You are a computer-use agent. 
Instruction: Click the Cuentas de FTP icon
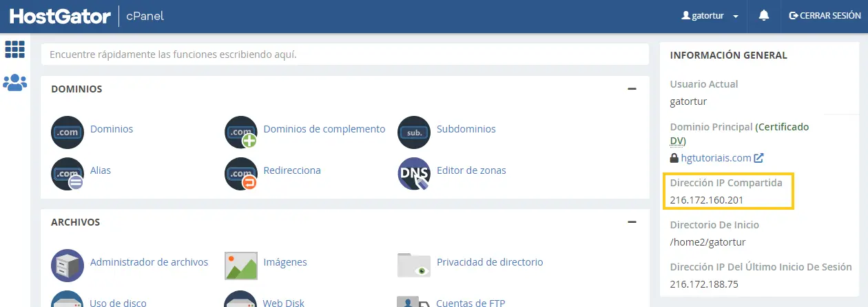point(414,301)
